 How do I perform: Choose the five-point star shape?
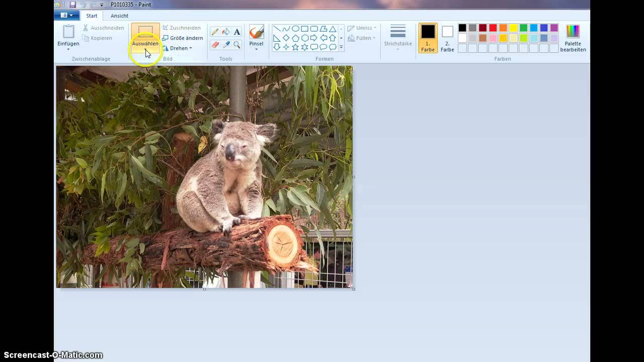[295, 47]
